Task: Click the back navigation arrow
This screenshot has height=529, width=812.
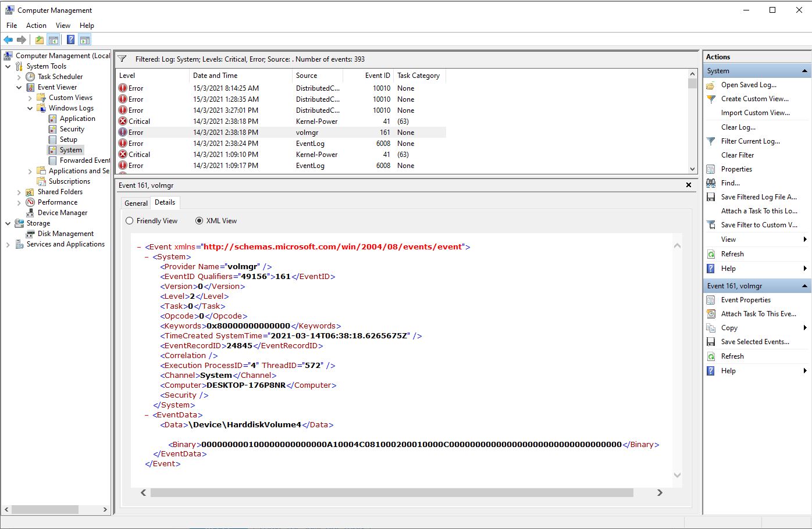Action: (8, 39)
